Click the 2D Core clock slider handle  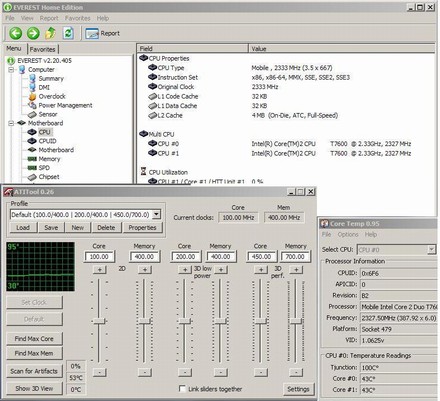point(99,321)
